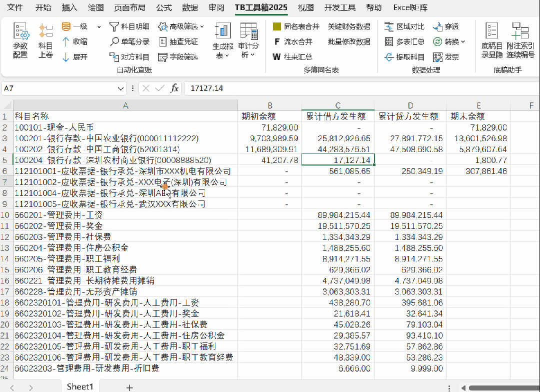The height and width of the screenshot is (392, 540).
Task: Confirm entry with the checkmark icon
Action: click(160, 88)
